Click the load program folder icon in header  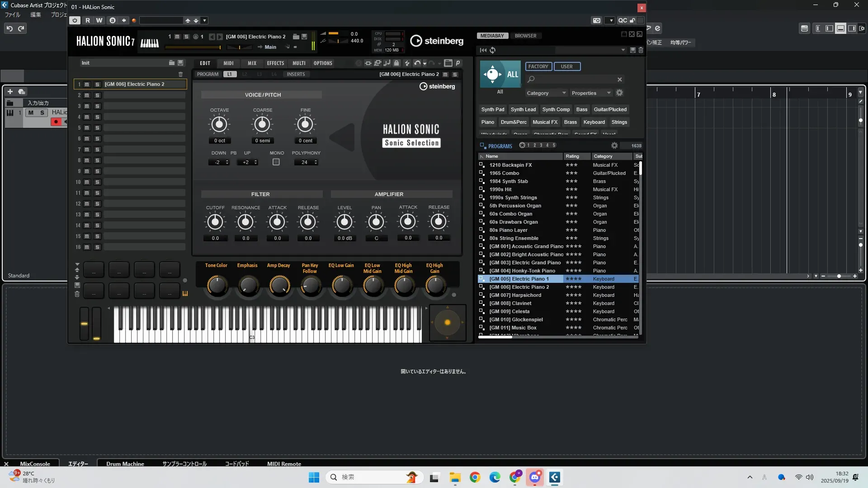[x=296, y=37]
